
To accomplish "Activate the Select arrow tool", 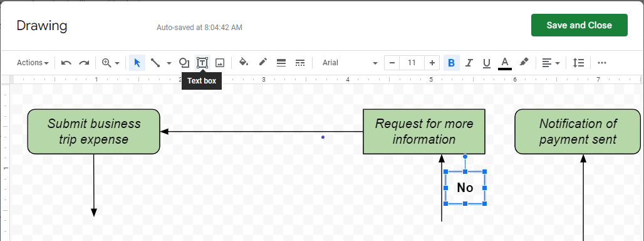I will [x=137, y=63].
